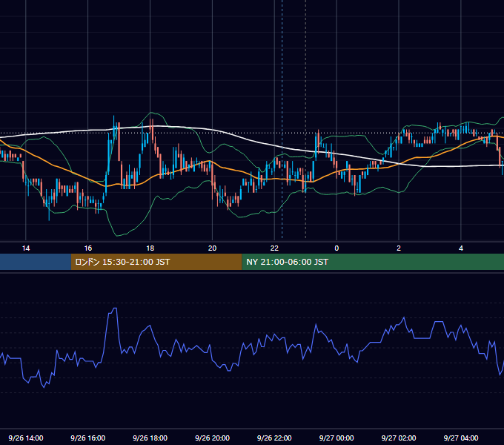
Task: Click the 4 hour axis label
Action: coord(461,248)
